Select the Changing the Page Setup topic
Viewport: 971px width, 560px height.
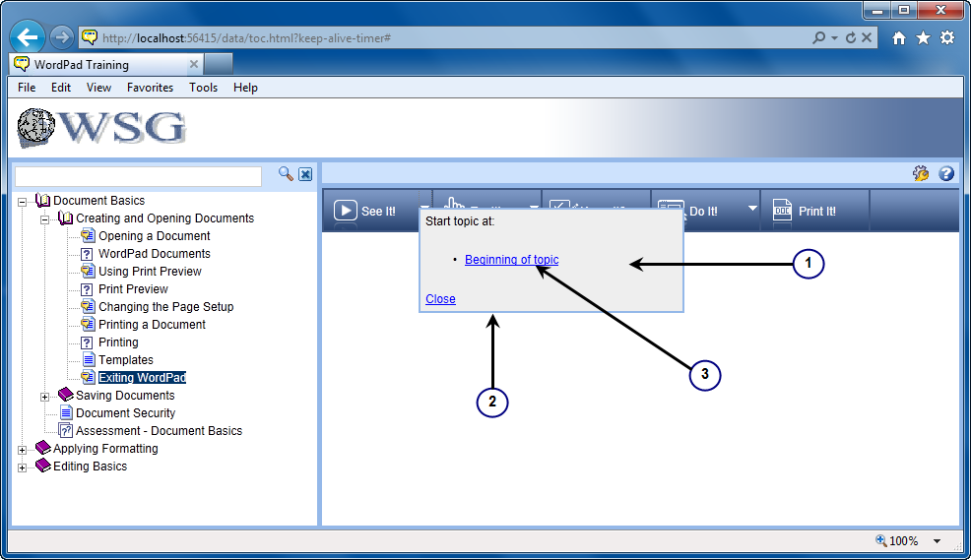pos(166,306)
